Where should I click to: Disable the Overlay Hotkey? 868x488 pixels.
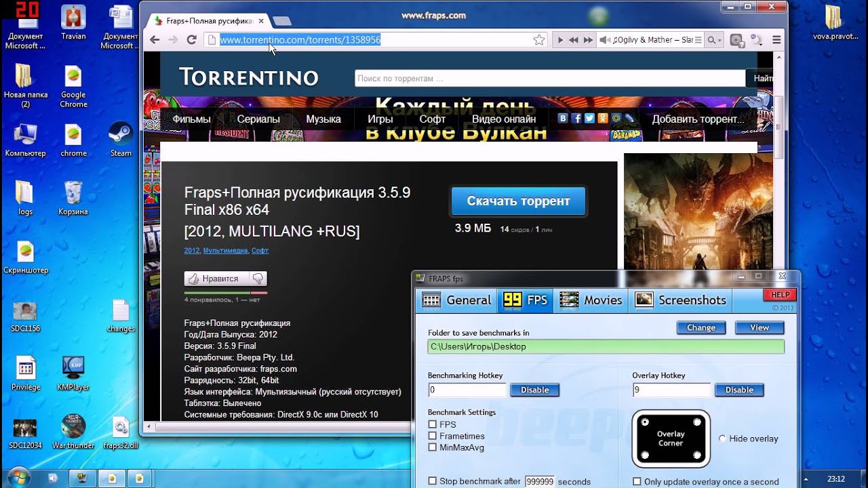[x=739, y=390]
